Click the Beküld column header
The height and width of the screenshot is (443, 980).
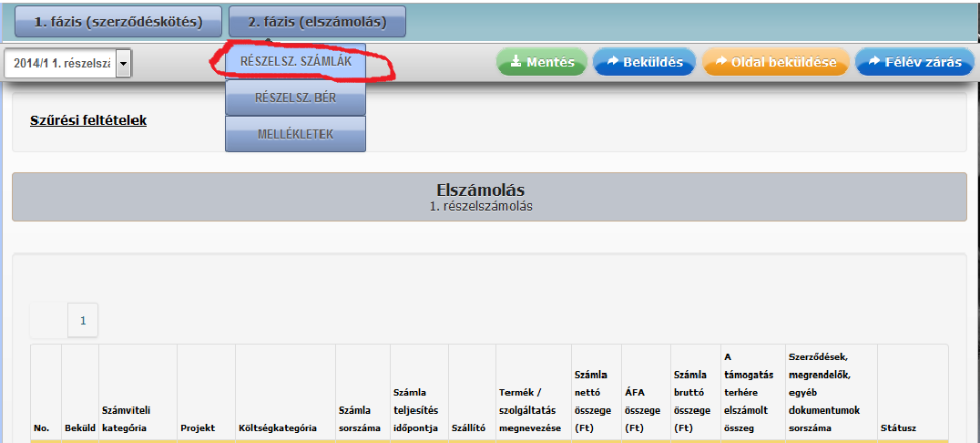pyautogui.click(x=80, y=394)
